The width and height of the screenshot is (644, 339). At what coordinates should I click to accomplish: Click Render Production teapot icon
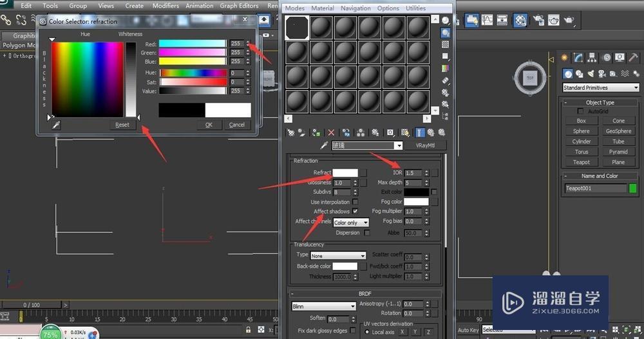pyautogui.click(x=569, y=20)
